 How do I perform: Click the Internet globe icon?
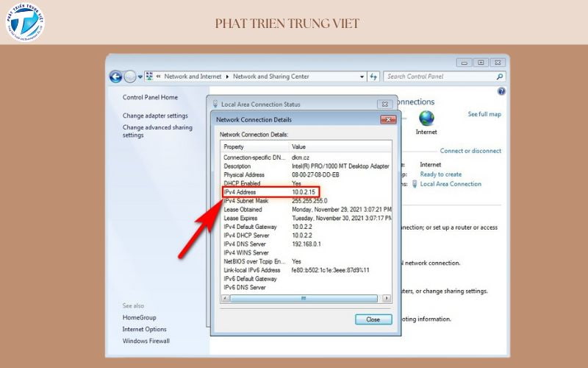[x=426, y=118]
